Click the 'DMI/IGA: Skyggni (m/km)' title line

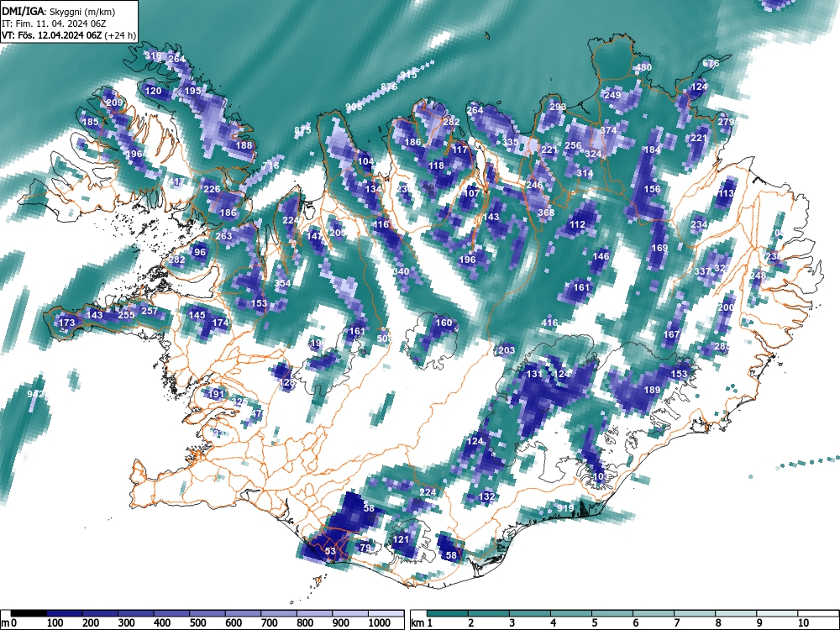point(59,11)
